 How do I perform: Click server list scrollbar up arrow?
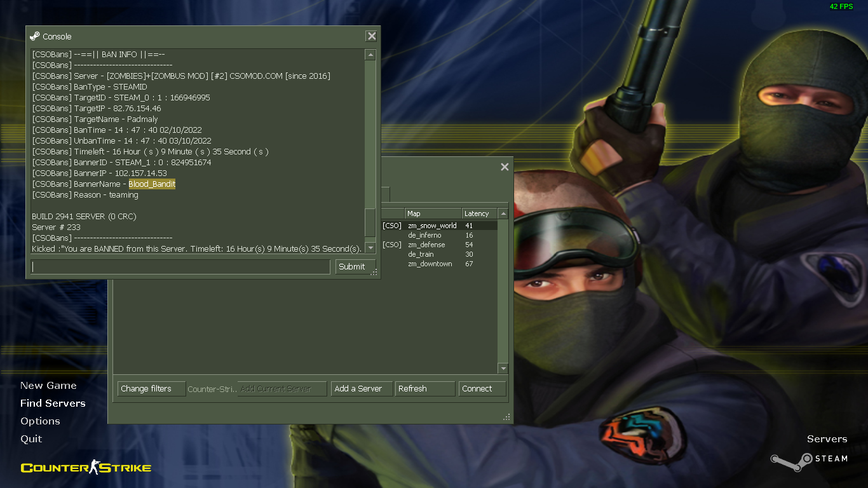[x=503, y=214]
